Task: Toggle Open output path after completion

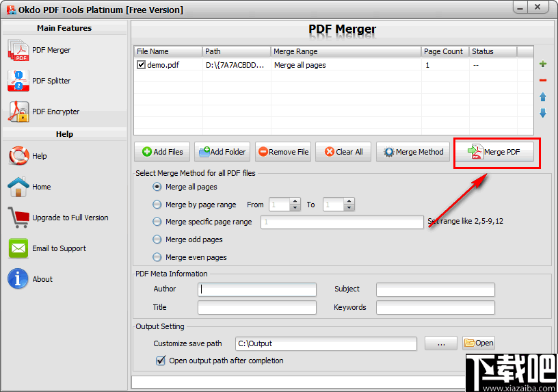Action: (161, 361)
